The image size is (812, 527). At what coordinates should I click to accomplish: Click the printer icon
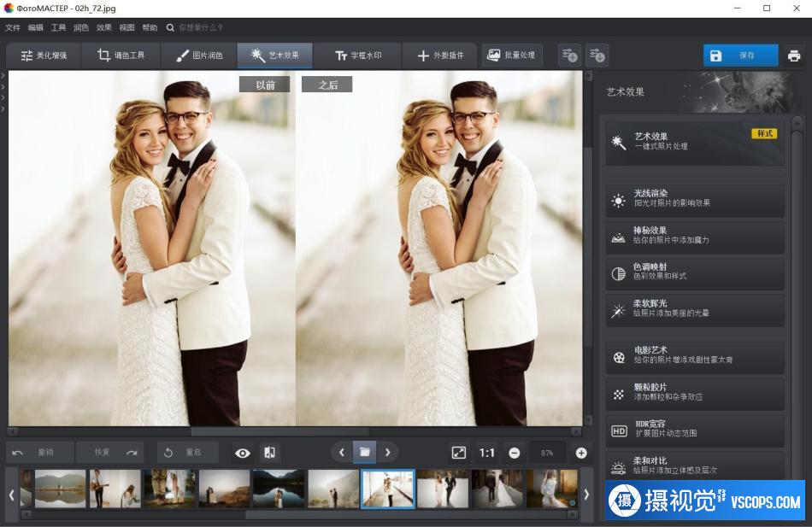pyautogui.click(x=794, y=56)
